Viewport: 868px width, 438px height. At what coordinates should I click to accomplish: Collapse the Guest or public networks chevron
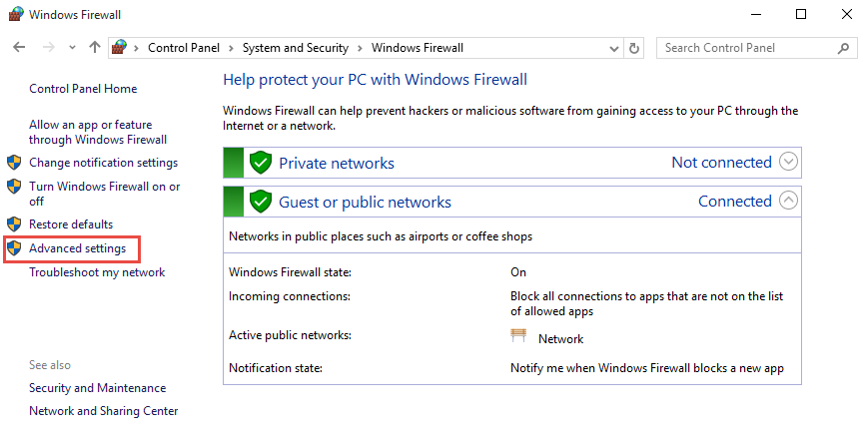pyautogui.click(x=788, y=201)
